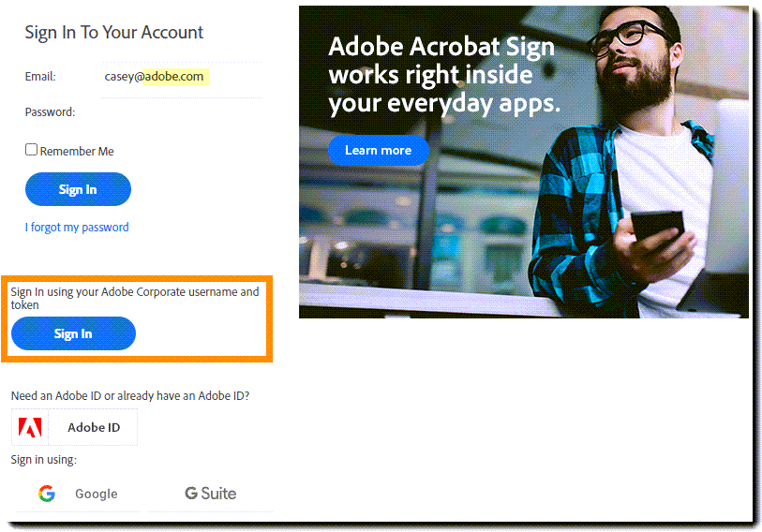Click the Remember Me label text
The image size is (762, 532).
point(77,151)
